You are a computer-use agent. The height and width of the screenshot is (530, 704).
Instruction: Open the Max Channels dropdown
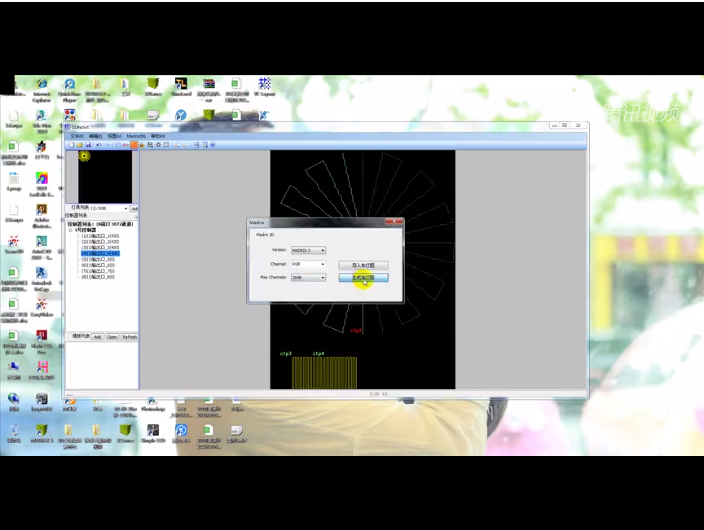pos(307,277)
